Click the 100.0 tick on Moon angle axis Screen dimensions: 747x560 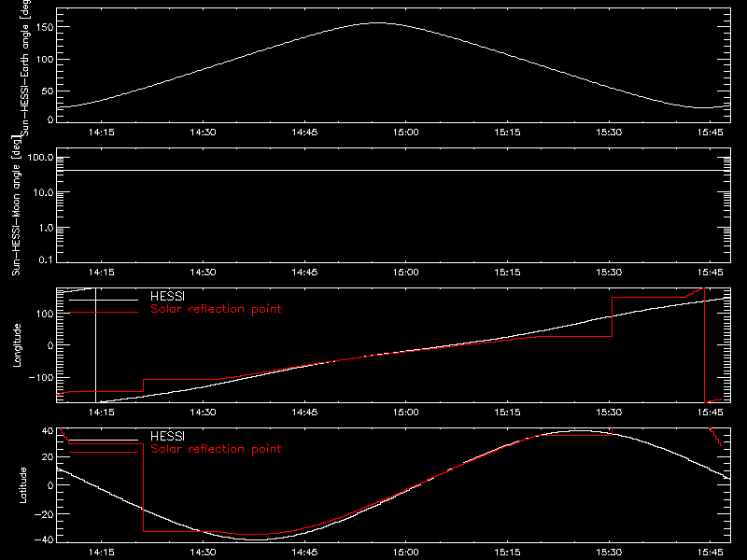click(x=40, y=157)
